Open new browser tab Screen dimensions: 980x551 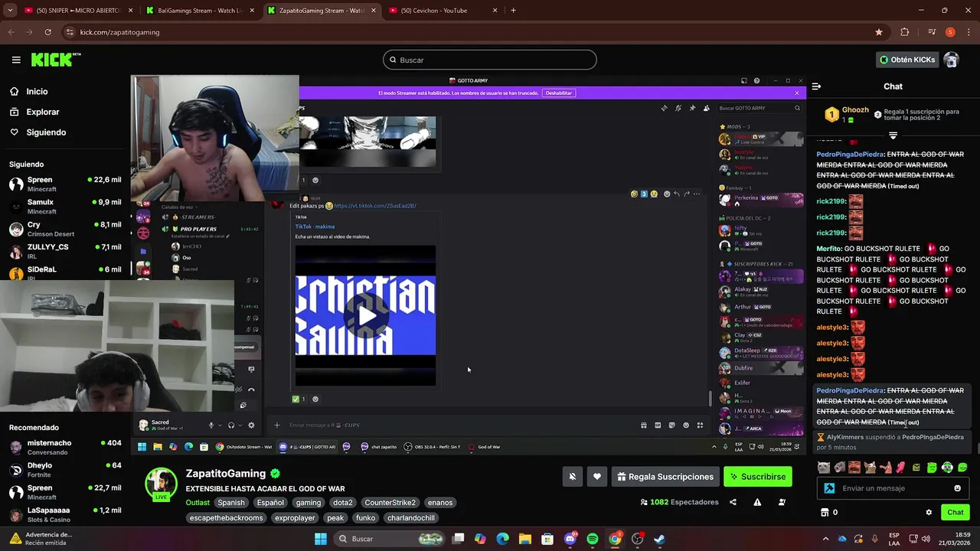click(x=513, y=11)
